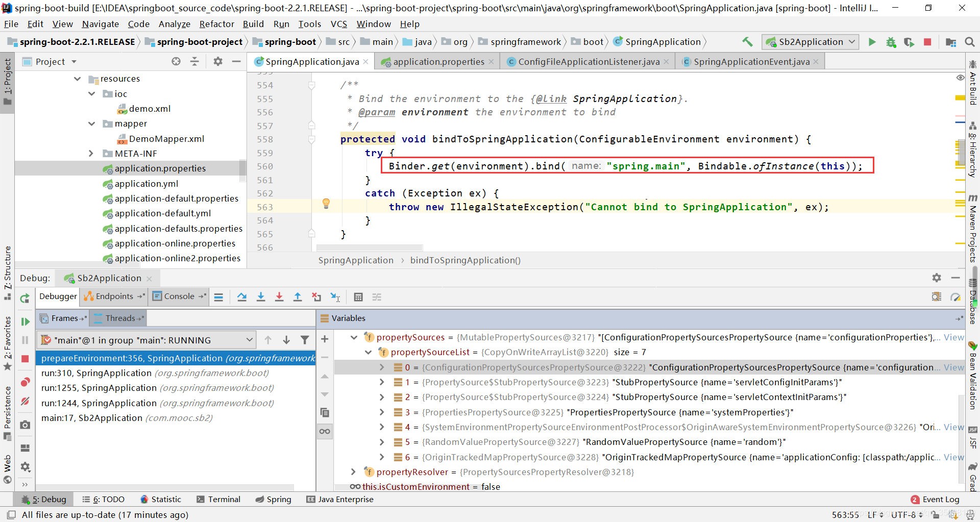Screen dimensions: 980x522
Task: Expand propertyResolver variable node
Action: coord(354,472)
